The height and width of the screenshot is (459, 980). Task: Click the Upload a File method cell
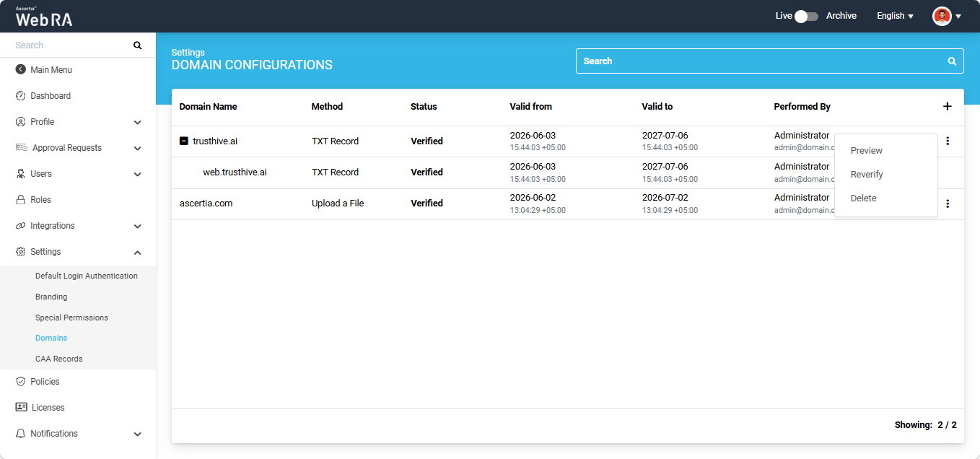[338, 204]
